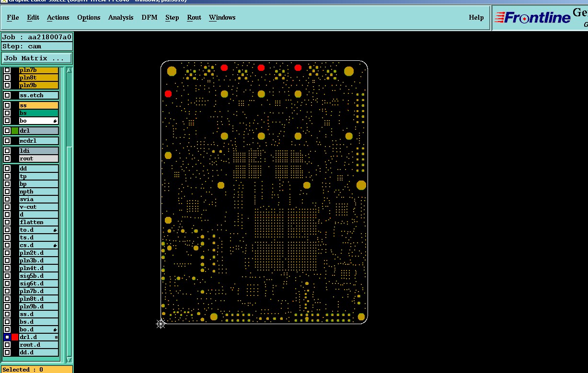
Task: Select the pln8t.d layer name
Action: point(38,299)
